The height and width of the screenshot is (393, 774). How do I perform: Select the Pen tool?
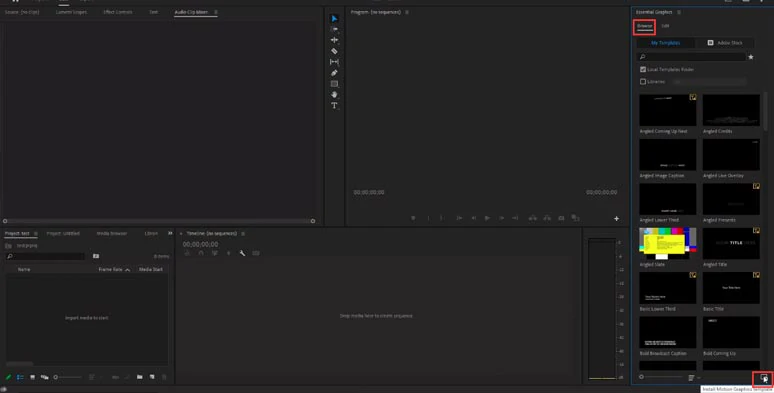(334, 73)
